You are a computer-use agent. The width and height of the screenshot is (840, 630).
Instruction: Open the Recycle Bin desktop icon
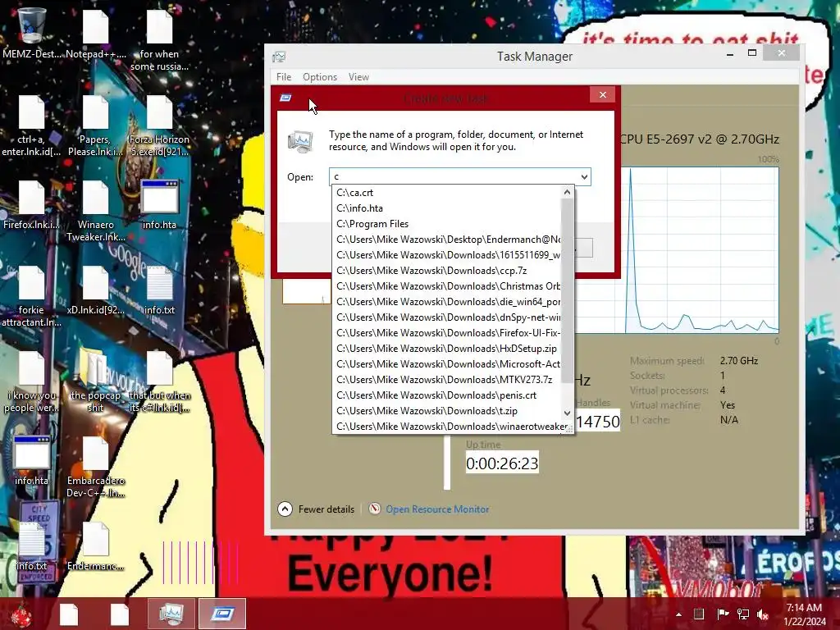pyautogui.click(x=31, y=25)
